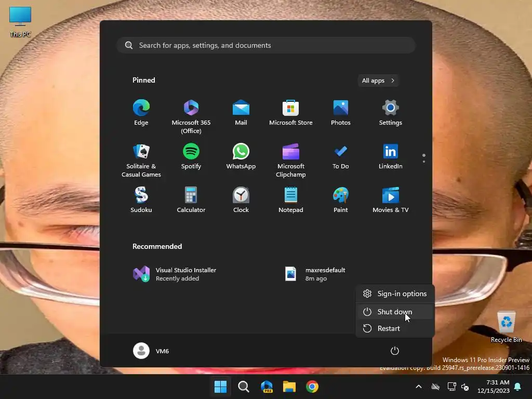Choose Shut down from power menu
Image resolution: width=532 pixels, height=399 pixels.
coord(395,312)
